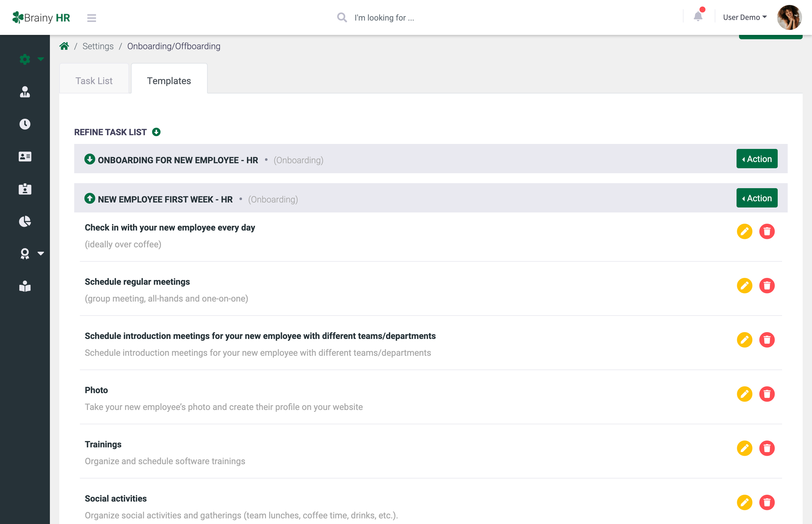Open the clipboard badge icon in sidebar
Image resolution: width=812 pixels, height=524 pixels.
tap(25, 189)
